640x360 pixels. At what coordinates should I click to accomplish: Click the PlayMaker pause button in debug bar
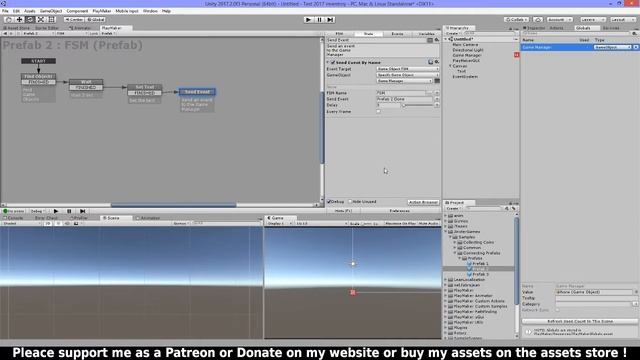tap(69, 211)
